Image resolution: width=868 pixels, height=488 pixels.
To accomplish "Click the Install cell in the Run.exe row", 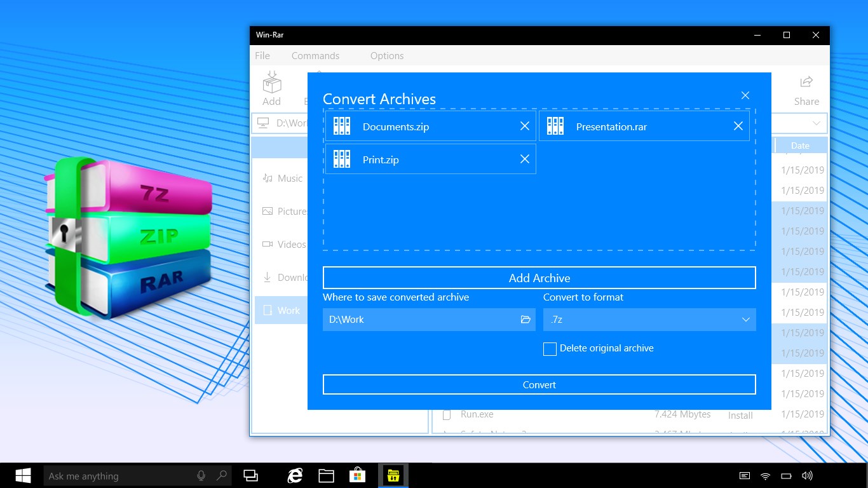I will coord(740,416).
